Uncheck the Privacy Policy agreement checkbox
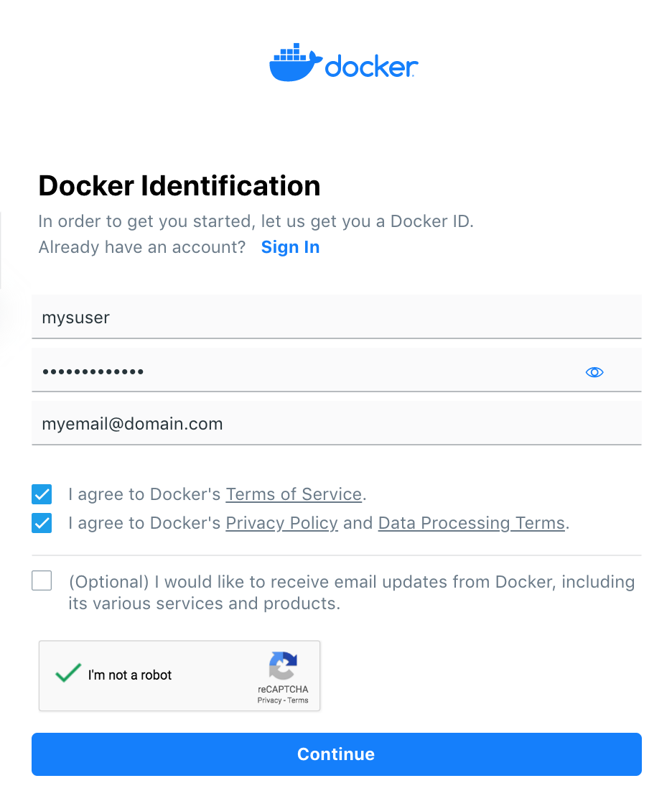672x796 pixels. [42, 523]
